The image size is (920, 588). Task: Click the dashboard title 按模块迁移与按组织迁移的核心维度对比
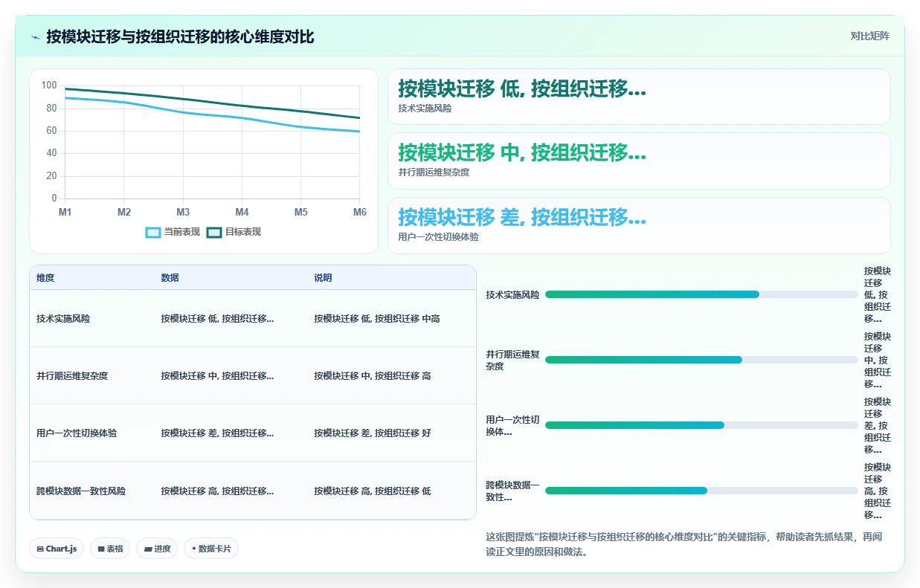click(180, 36)
